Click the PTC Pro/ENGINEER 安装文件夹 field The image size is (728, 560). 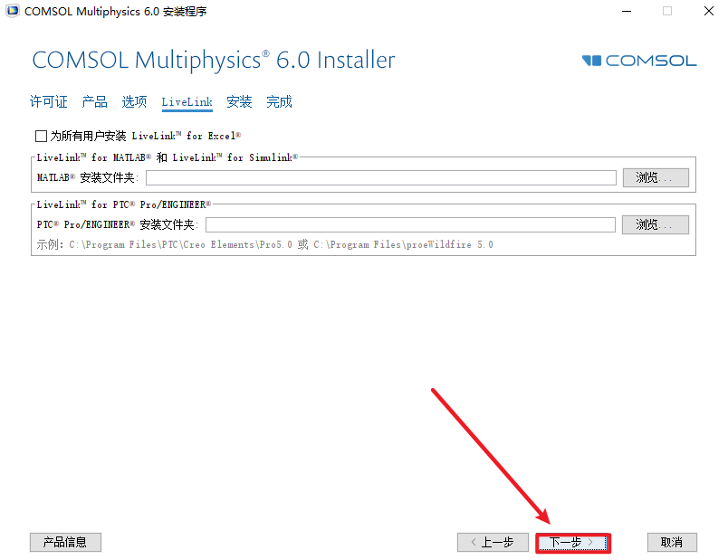click(410, 225)
